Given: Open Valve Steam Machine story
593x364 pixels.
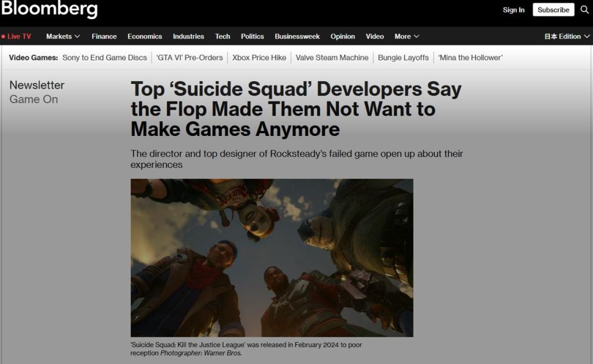Looking at the screenshot, I should click(x=332, y=57).
